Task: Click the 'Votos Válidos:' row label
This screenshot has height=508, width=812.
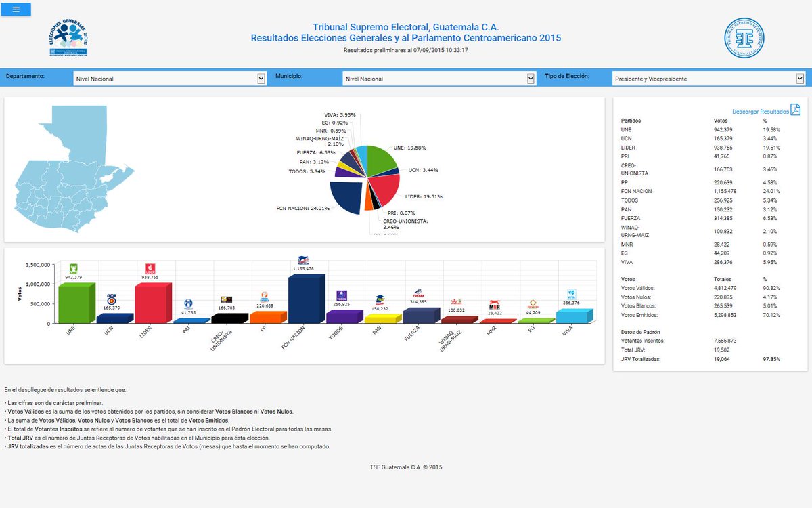Action: click(x=637, y=288)
